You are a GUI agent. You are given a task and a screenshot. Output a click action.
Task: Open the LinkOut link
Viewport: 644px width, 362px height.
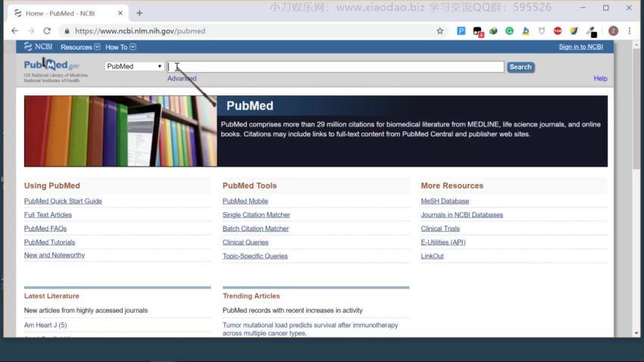(x=432, y=256)
